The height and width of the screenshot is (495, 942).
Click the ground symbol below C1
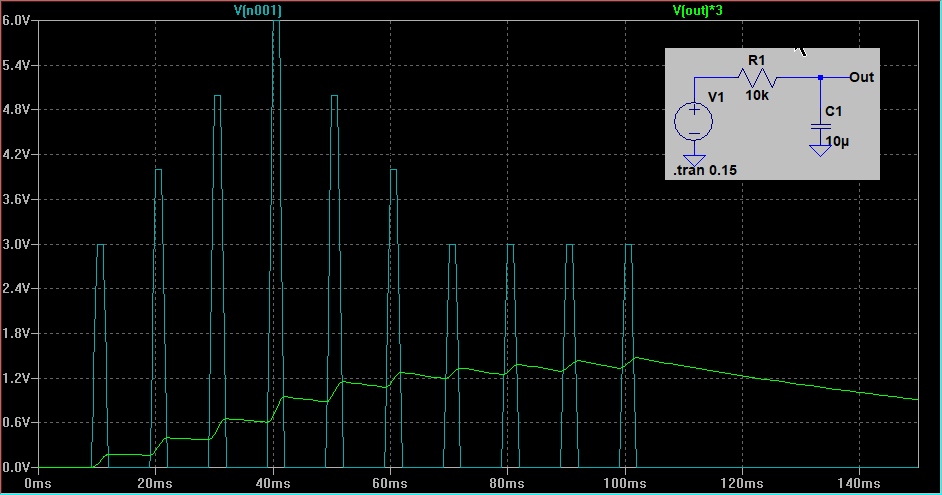(821, 150)
